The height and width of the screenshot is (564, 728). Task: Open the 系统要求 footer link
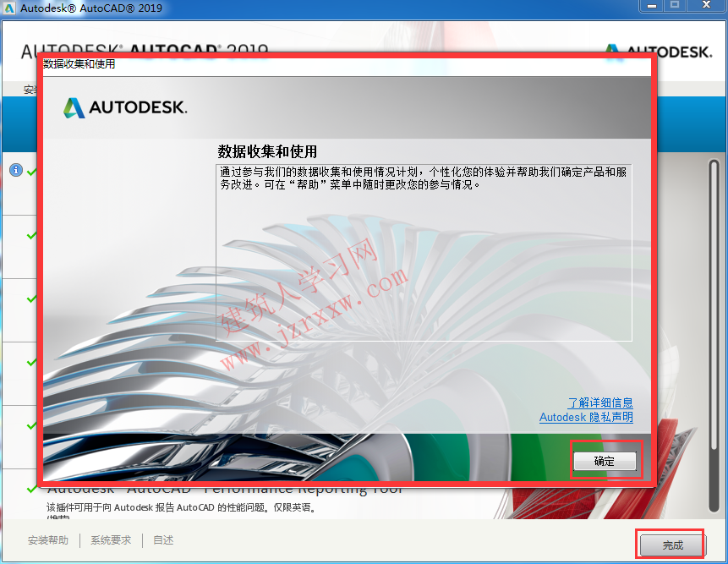tap(111, 540)
